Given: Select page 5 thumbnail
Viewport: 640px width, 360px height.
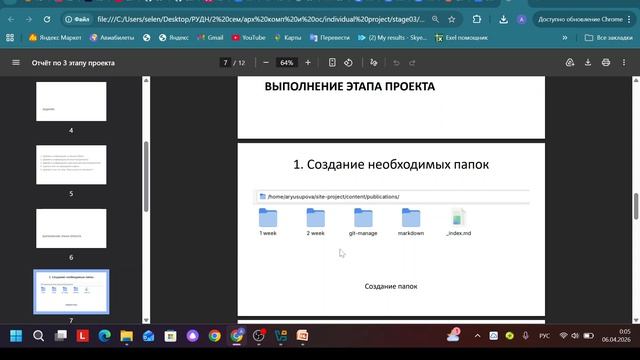Looking at the screenshot, I should pyautogui.click(x=71, y=164).
